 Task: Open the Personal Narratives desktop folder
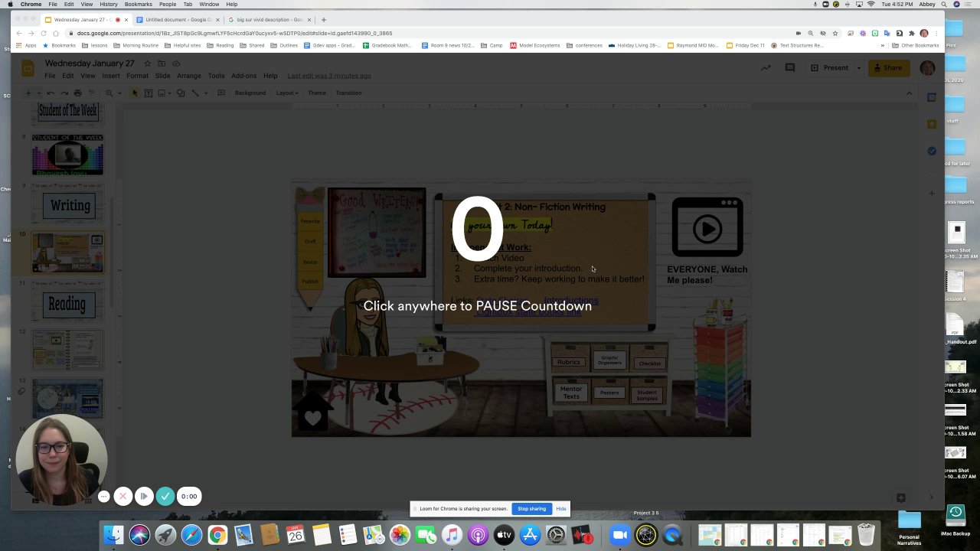tap(910, 528)
